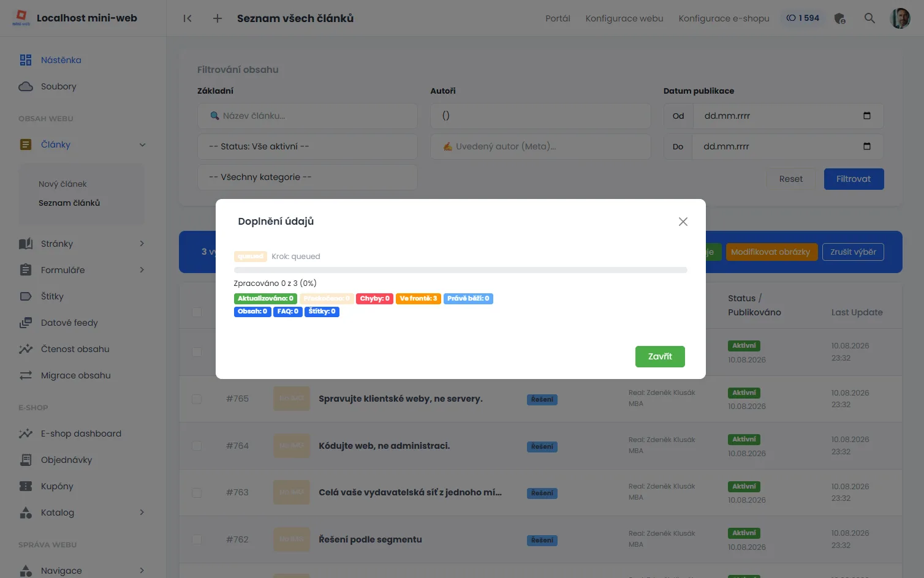Open Konfigurace webu in top menu
This screenshot has width=924, height=578.
point(624,18)
